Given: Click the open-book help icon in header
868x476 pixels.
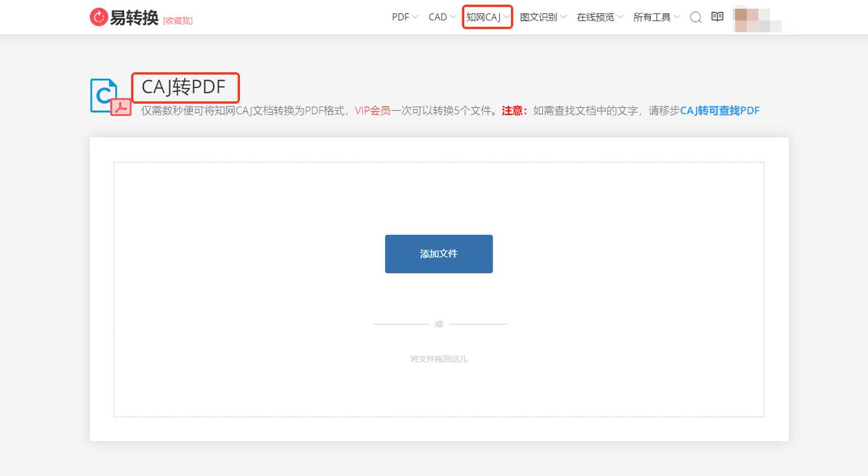Looking at the screenshot, I should click(717, 17).
